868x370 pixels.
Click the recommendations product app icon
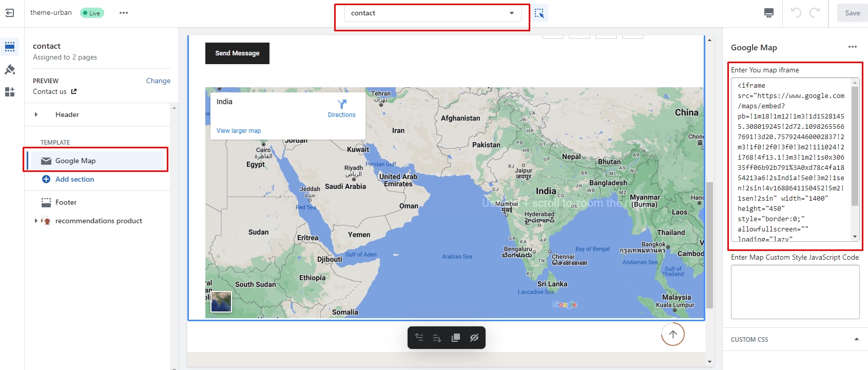tap(46, 221)
